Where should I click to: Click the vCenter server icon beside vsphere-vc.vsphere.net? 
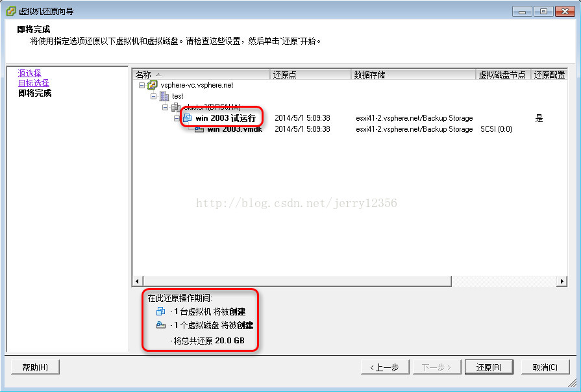coord(153,85)
